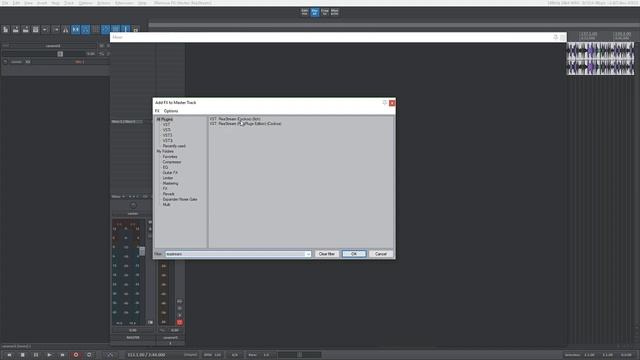
Task: Select the Expander/Noise Gate folder
Action: click(180, 199)
